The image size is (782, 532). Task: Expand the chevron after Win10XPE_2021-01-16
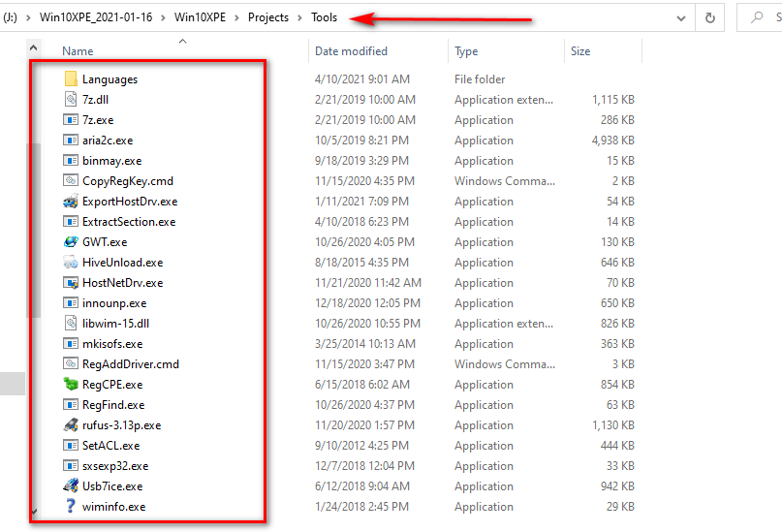point(163,18)
